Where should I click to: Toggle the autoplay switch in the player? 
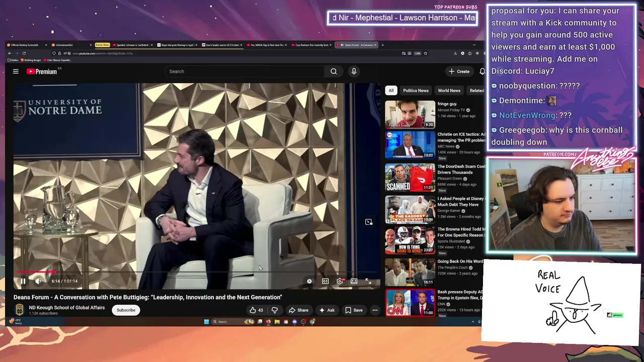[309, 282]
